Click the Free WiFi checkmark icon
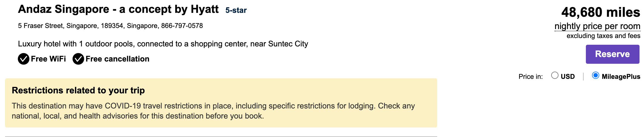 click(x=23, y=59)
